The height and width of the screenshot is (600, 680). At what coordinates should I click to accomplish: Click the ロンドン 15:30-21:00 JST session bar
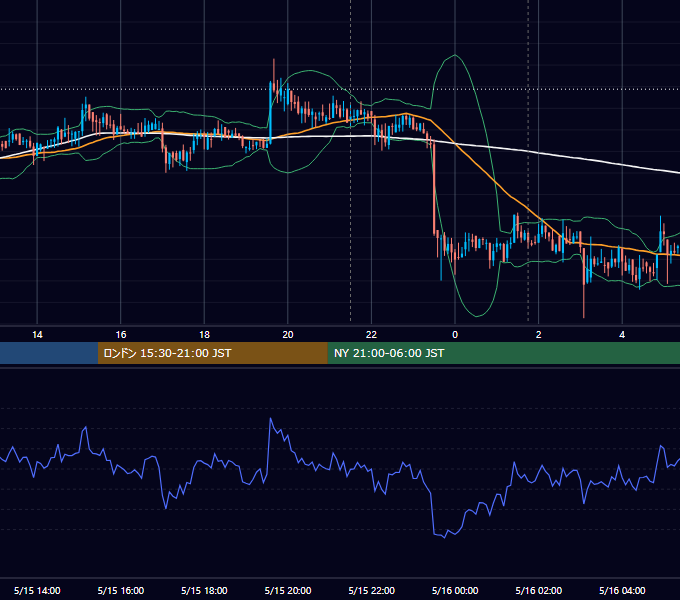212,353
